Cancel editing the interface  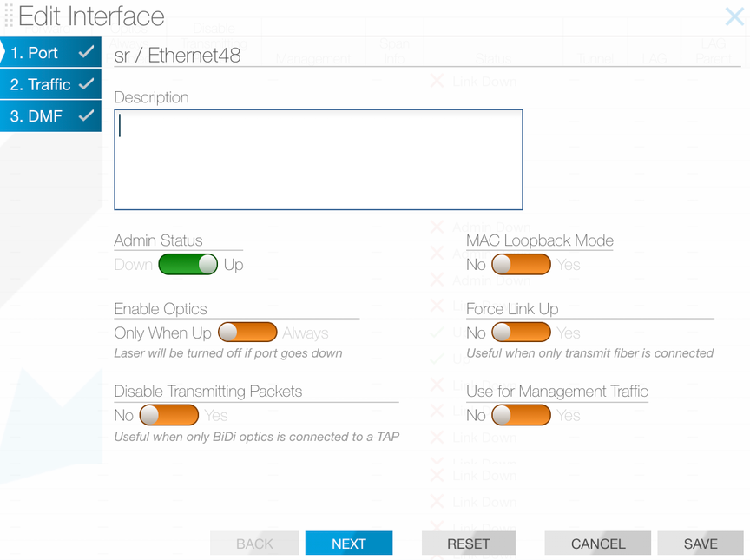point(597,543)
